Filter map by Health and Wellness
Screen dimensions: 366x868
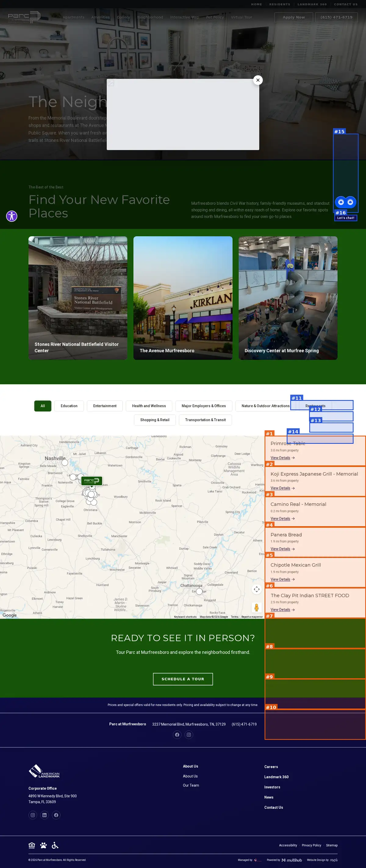click(x=149, y=406)
